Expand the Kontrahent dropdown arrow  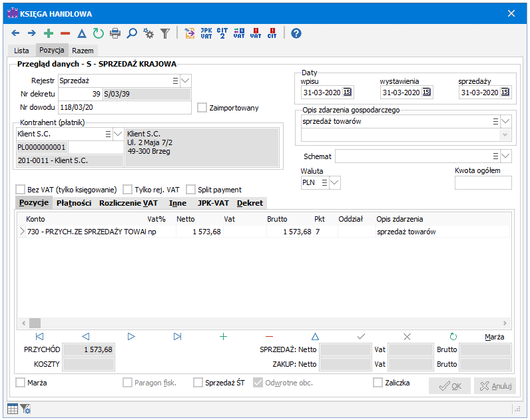[x=118, y=134]
